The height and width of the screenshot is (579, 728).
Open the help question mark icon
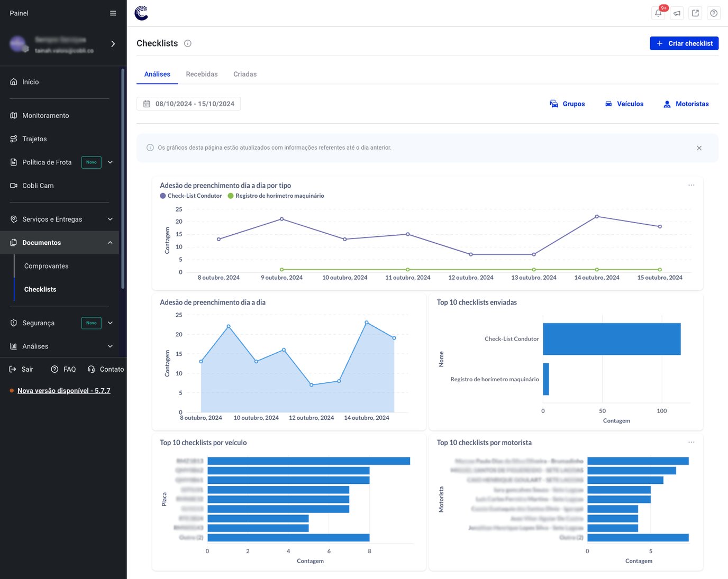point(714,13)
